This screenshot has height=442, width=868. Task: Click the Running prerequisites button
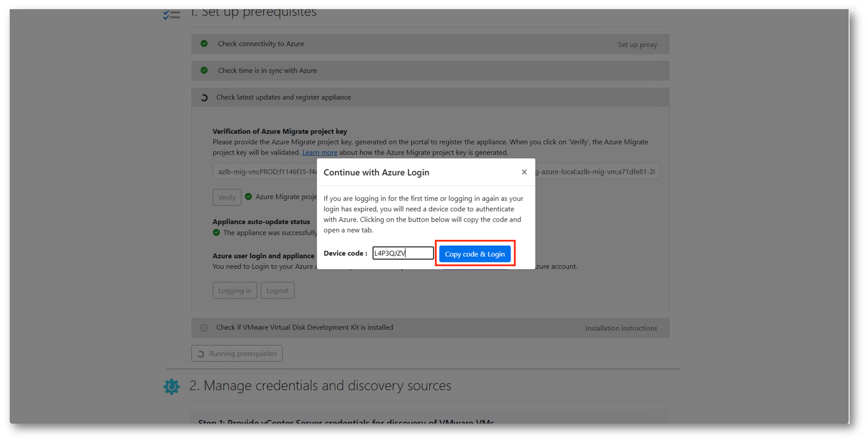coord(237,354)
